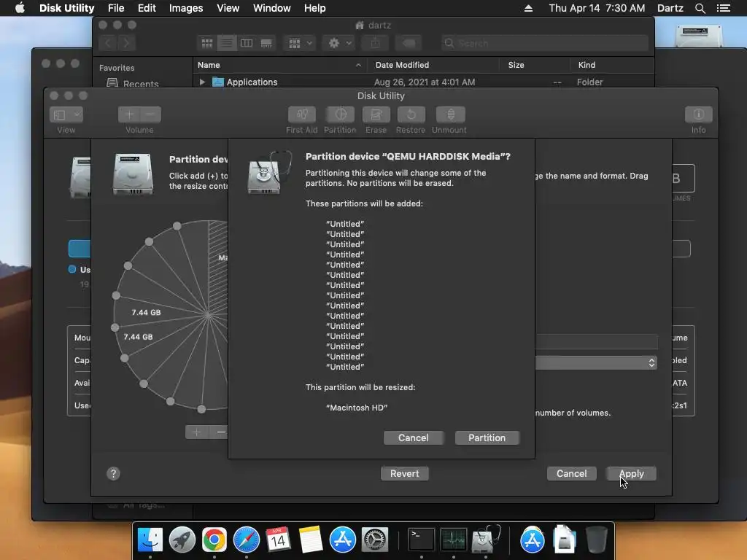Open the Disk Utility app menu
This screenshot has height=560, width=747.
(66, 8)
